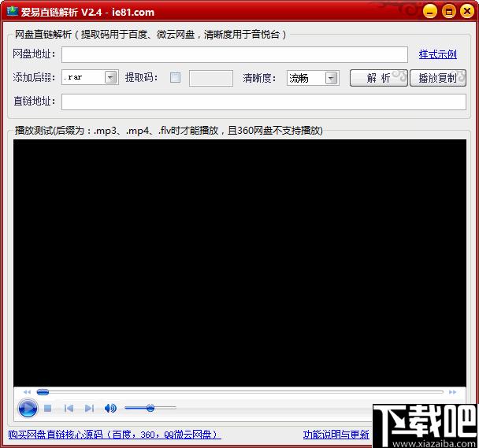This screenshot has width=479, height=448.
Task: Enable the 提取码 checkbox
Action: (x=175, y=78)
